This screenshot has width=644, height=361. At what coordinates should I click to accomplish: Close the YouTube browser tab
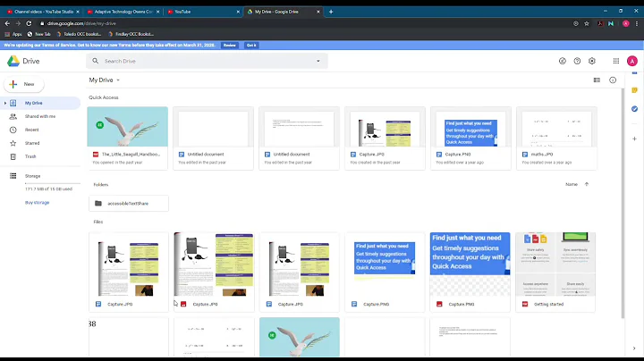point(238,12)
